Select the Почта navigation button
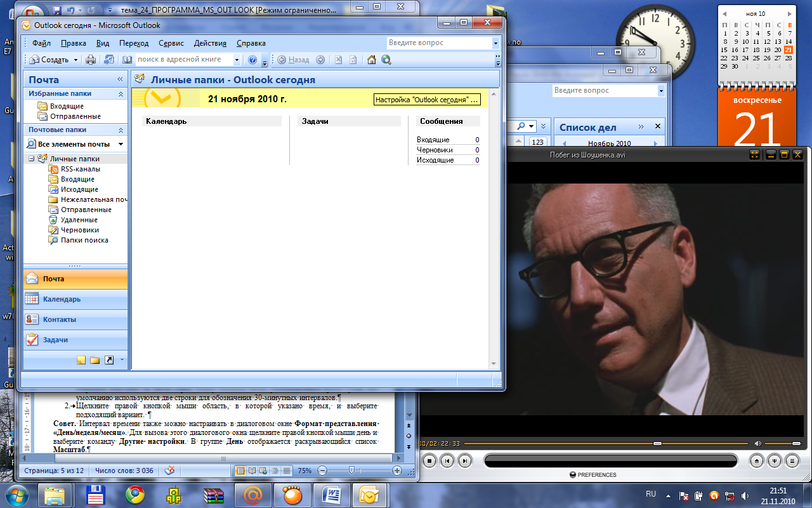Screen dimensions: 812x508 [x=75, y=279]
